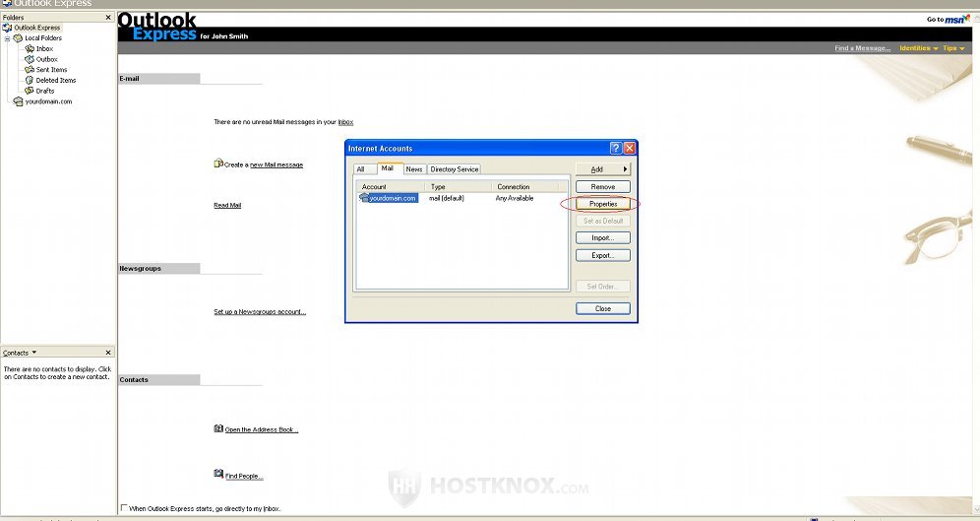
Task: Click 'Any Available' connection cell
Action: (x=515, y=198)
